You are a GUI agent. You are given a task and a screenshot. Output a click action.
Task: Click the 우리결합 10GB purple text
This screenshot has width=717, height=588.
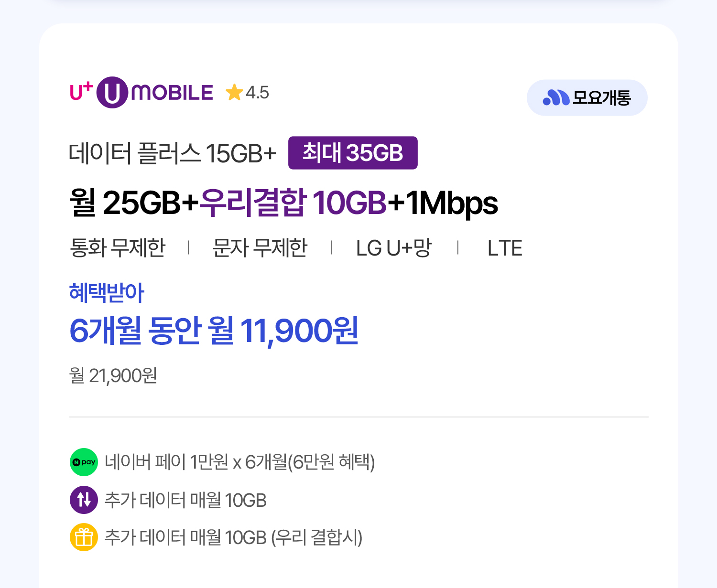pos(293,203)
